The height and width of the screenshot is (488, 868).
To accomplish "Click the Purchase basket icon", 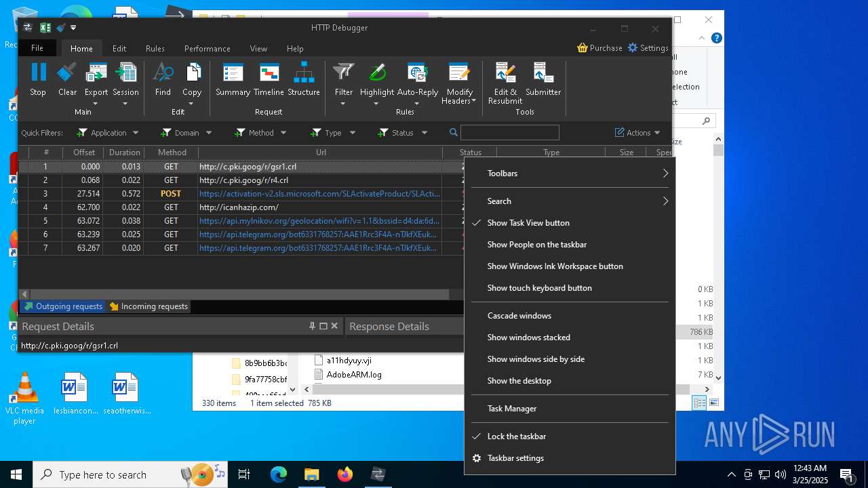I will click(x=583, y=48).
